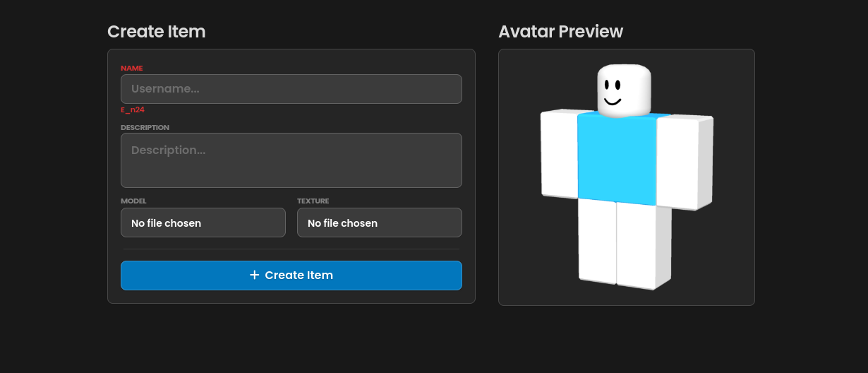The width and height of the screenshot is (868, 373).
Task: Click the TEXTURE label above file chooser
Action: (313, 201)
